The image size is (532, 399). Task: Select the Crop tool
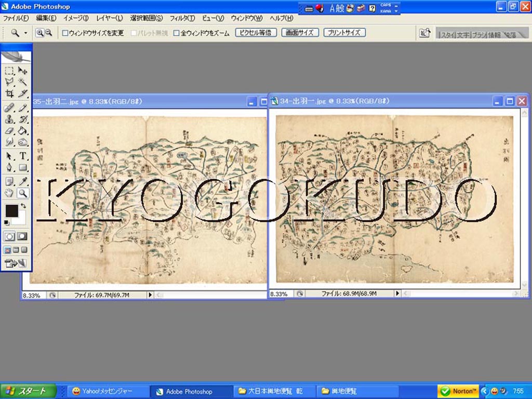point(9,93)
